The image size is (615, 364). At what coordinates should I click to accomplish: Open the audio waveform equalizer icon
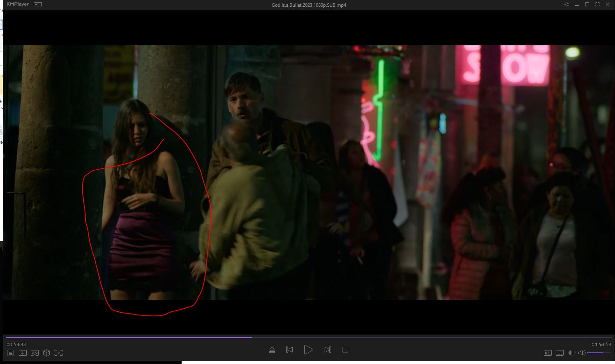pos(571,353)
